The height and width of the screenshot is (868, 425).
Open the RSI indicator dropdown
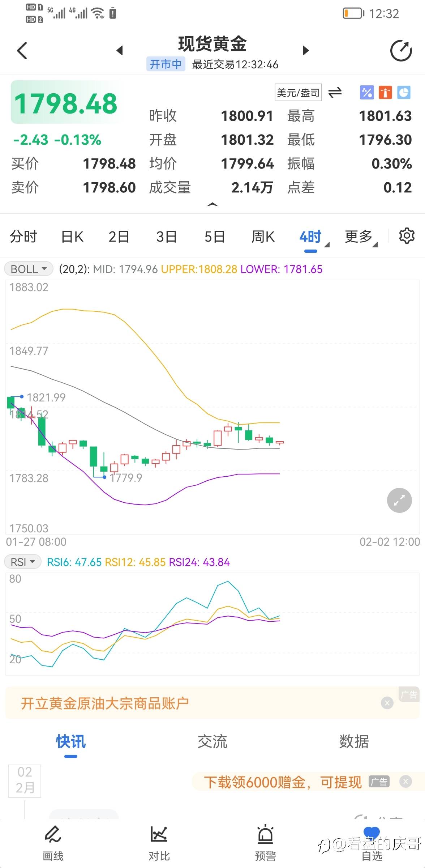22,562
